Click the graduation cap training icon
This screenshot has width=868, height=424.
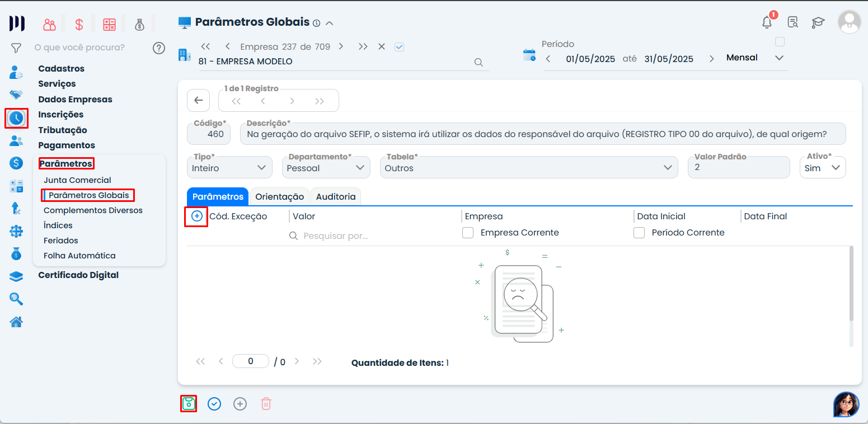tap(818, 22)
